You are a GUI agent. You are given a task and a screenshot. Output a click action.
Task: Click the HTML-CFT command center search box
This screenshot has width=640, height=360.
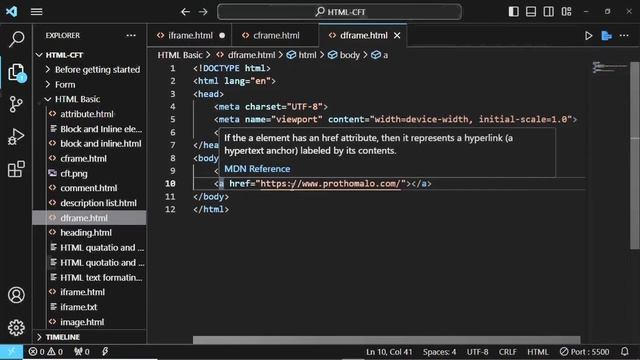(340, 12)
